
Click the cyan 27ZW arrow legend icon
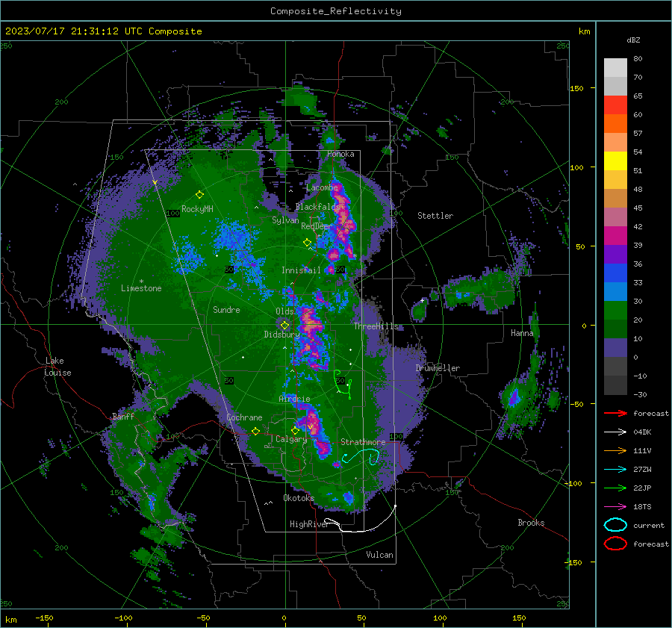point(615,469)
